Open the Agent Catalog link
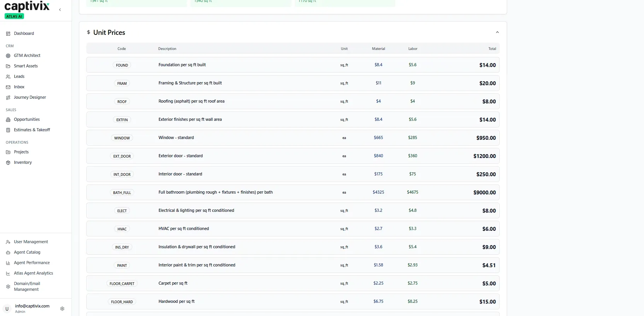 [x=27, y=252]
